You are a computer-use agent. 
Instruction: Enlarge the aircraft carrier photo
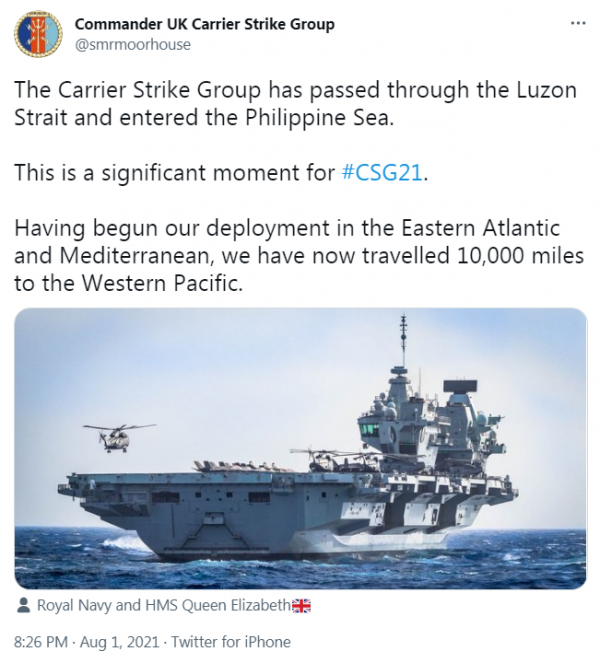tap(300, 448)
